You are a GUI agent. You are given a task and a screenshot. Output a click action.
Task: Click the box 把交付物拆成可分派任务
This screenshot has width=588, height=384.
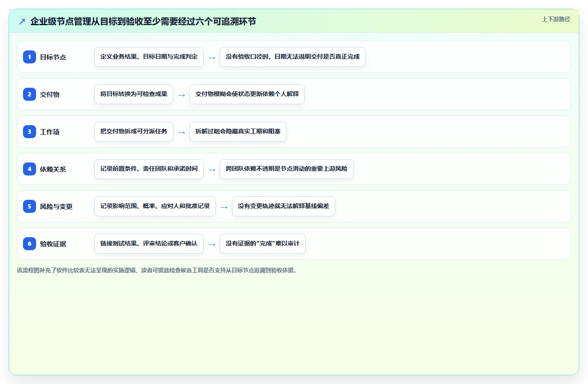(134, 132)
